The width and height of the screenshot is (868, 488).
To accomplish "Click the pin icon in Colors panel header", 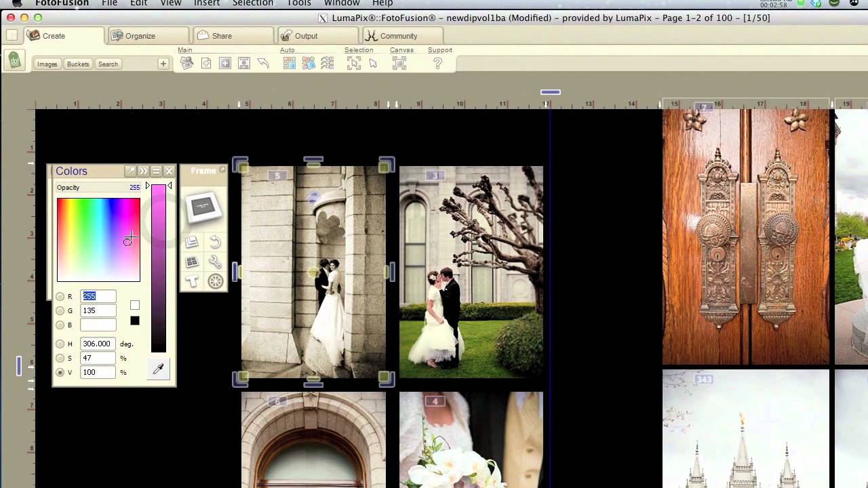I will point(130,171).
